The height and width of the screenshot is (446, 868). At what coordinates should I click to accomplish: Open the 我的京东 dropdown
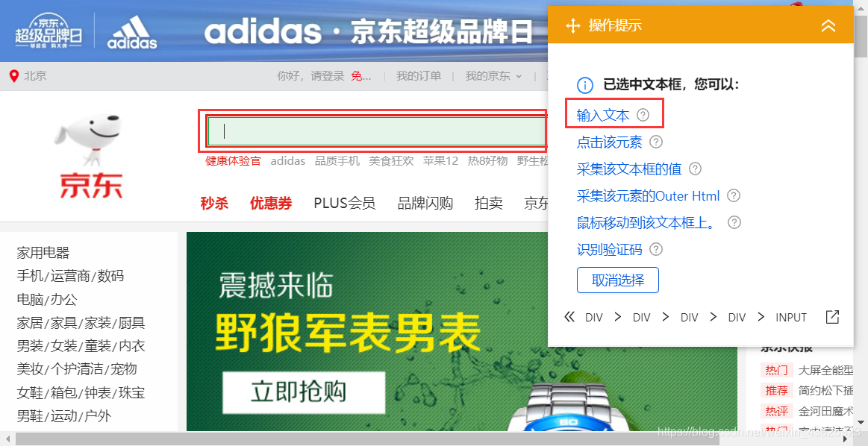pyautogui.click(x=493, y=76)
